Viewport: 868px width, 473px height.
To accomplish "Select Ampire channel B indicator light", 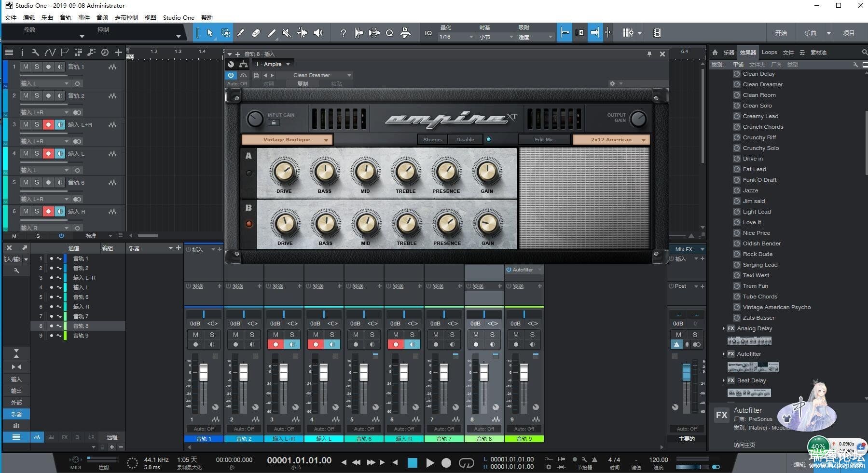I will (249, 224).
